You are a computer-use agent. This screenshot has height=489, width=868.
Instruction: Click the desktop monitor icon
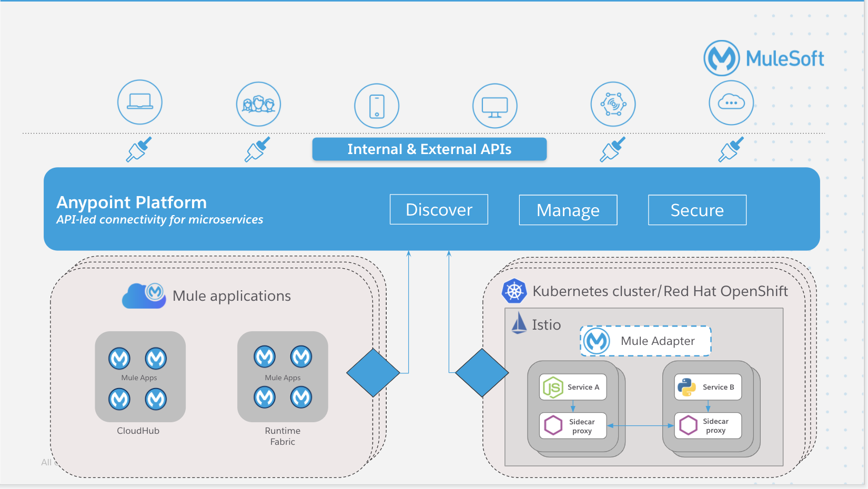494,106
